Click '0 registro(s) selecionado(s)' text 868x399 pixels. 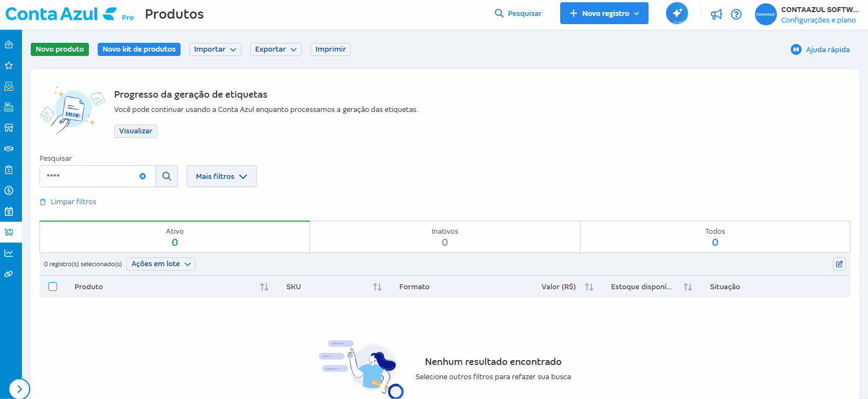coord(83,265)
